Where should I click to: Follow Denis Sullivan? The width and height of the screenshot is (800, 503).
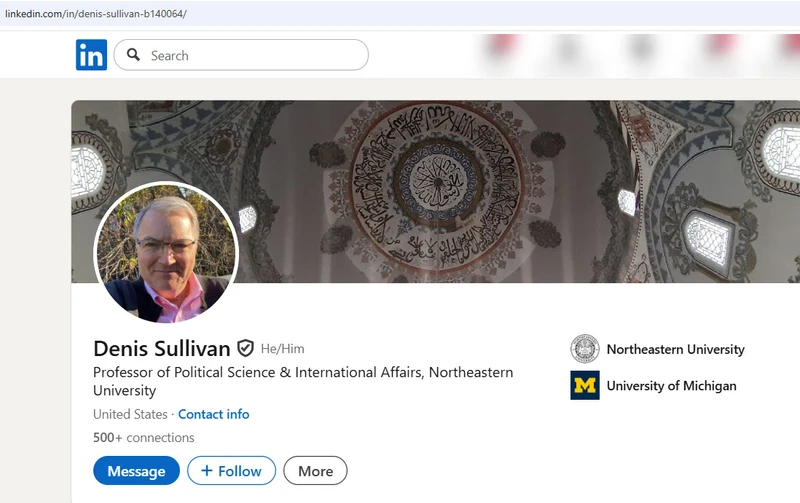click(231, 470)
